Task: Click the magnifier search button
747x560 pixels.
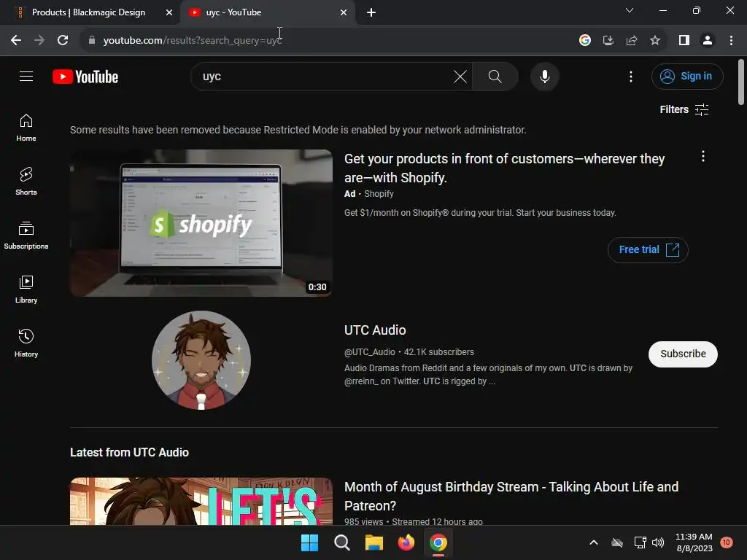Action: pyautogui.click(x=495, y=76)
